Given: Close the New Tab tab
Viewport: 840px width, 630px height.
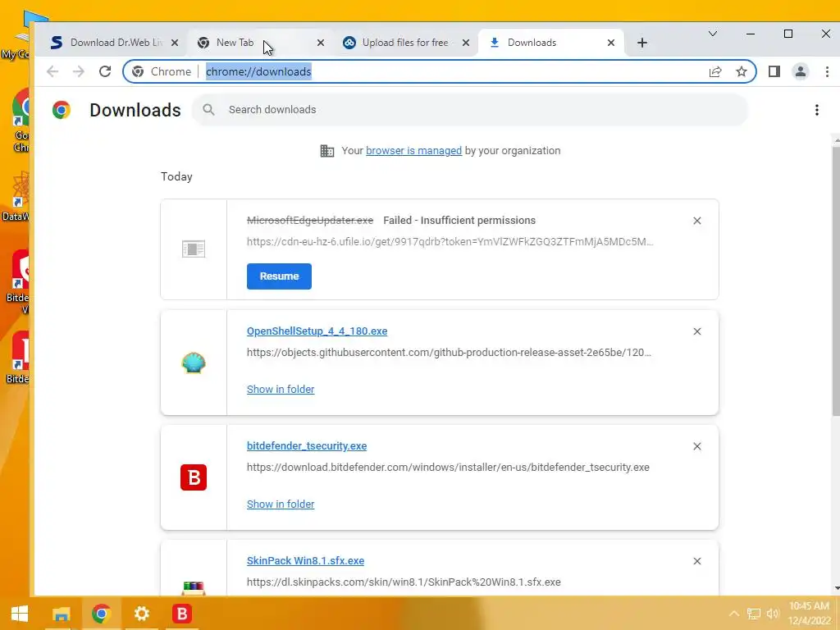Looking at the screenshot, I should (x=321, y=43).
